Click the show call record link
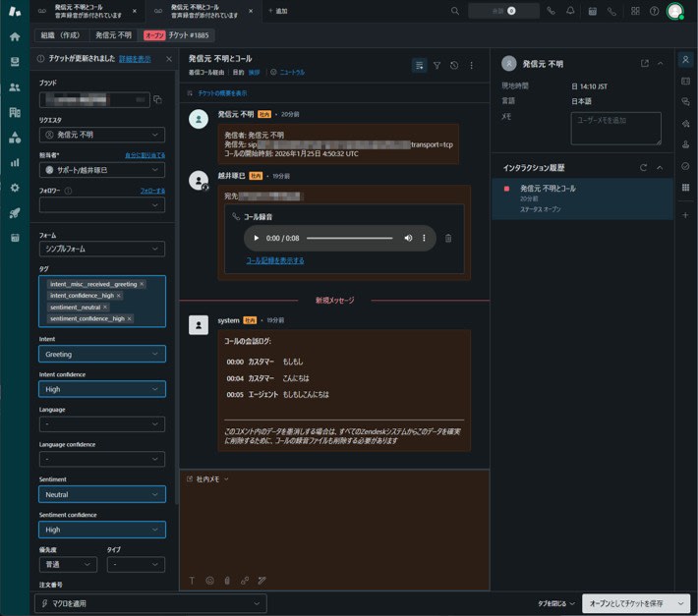This screenshot has height=616, width=698. pos(275,260)
